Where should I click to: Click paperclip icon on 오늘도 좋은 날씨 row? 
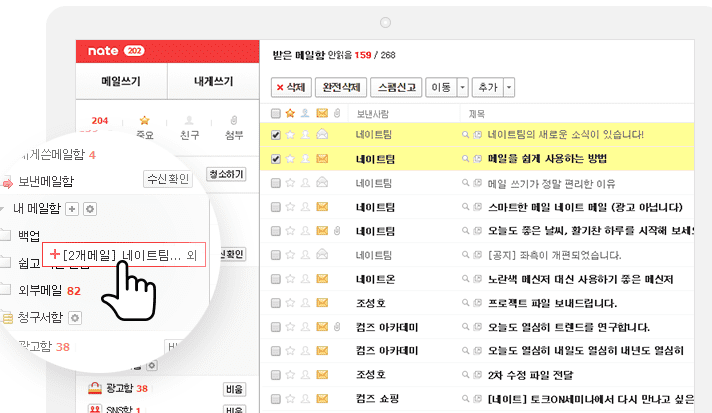click(x=337, y=231)
